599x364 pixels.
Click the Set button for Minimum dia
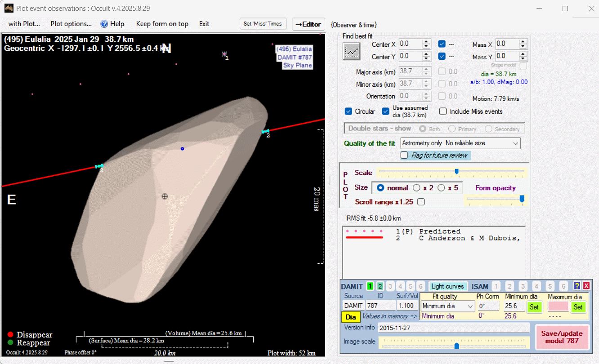point(534,307)
